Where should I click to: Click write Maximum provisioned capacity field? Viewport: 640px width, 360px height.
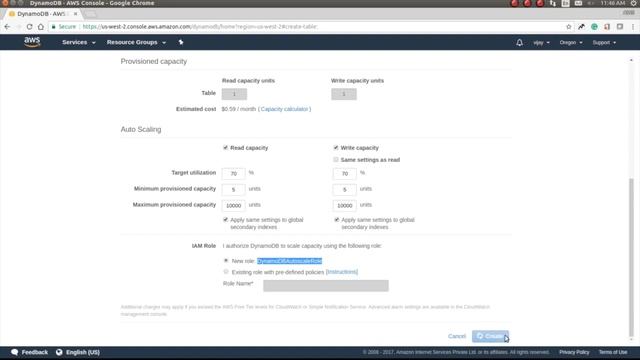[x=344, y=205]
